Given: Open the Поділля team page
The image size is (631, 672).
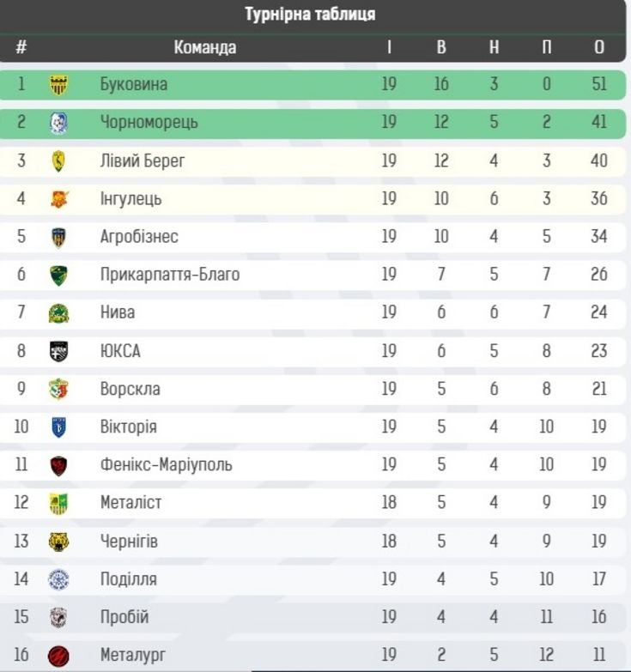Looking at the screenshot, I should coord(128,579).
